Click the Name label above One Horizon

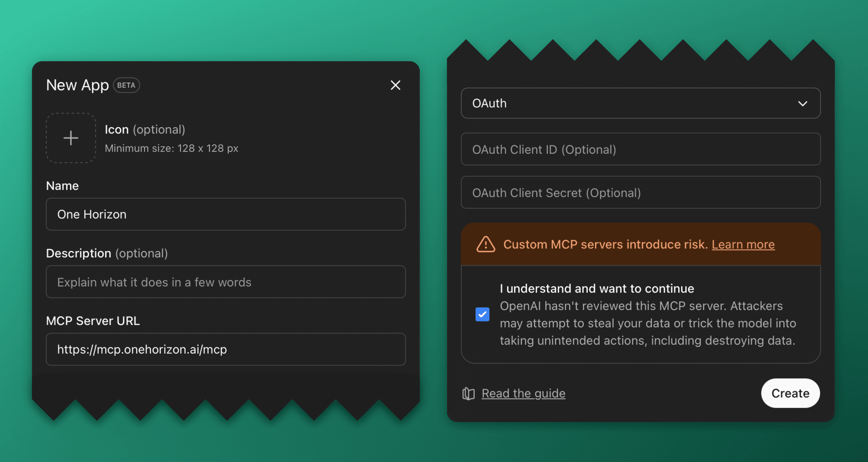[x=62, y=186]
